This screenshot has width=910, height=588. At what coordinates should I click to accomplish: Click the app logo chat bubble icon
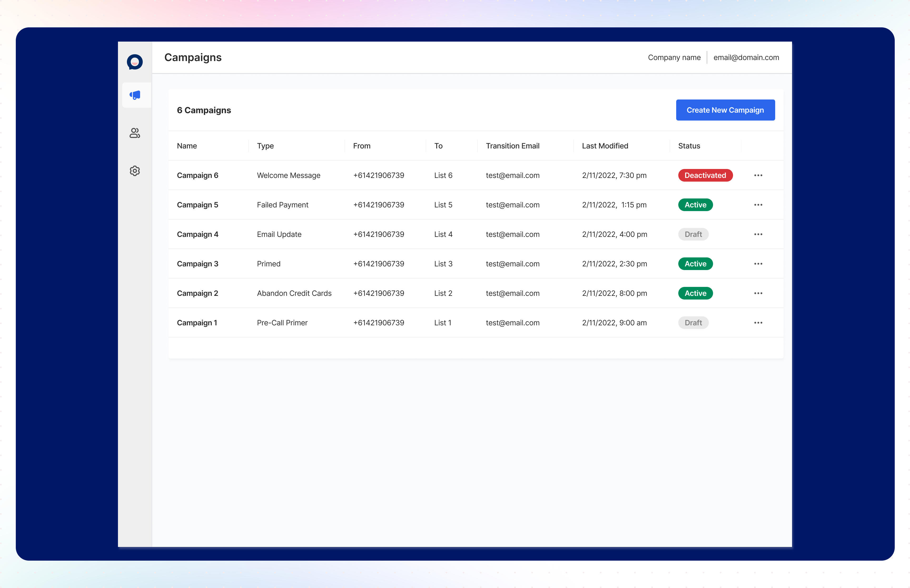[x=135, y=62]
